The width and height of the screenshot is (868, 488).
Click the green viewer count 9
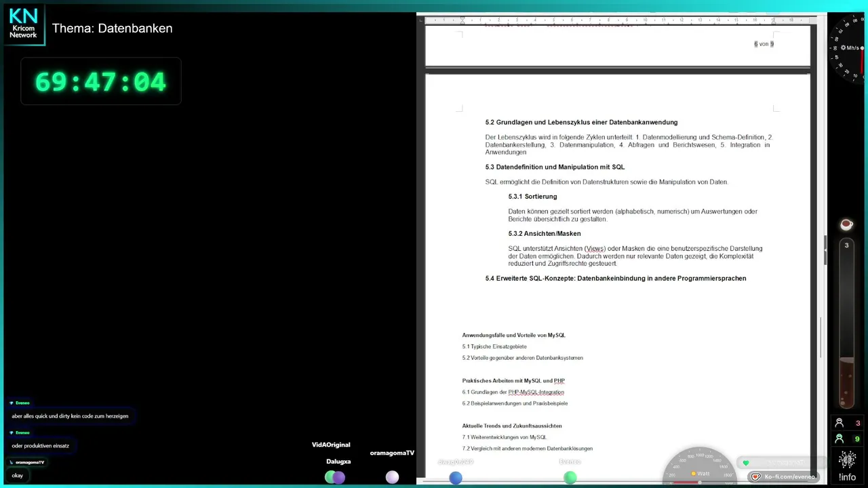click(x=858, y=439)
